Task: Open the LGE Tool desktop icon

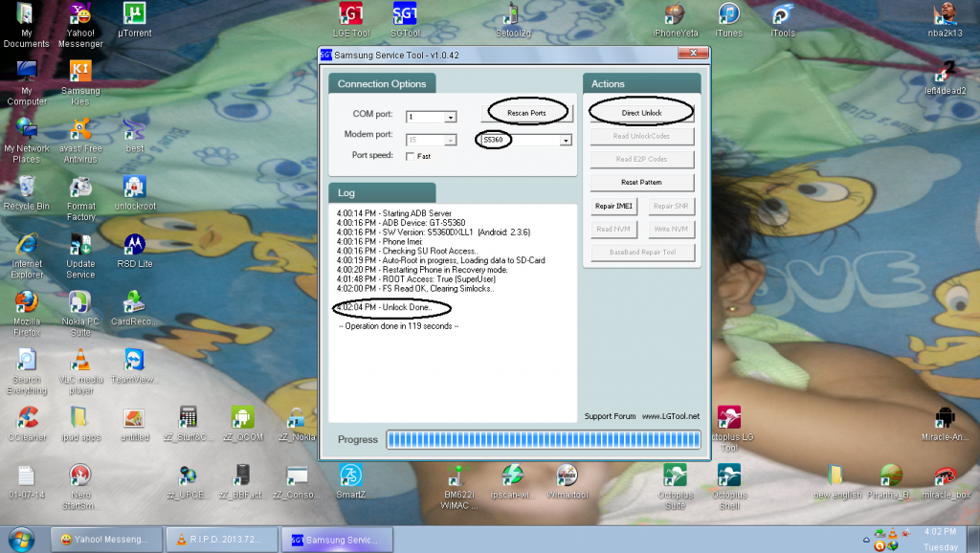Action: pos(350,19)
